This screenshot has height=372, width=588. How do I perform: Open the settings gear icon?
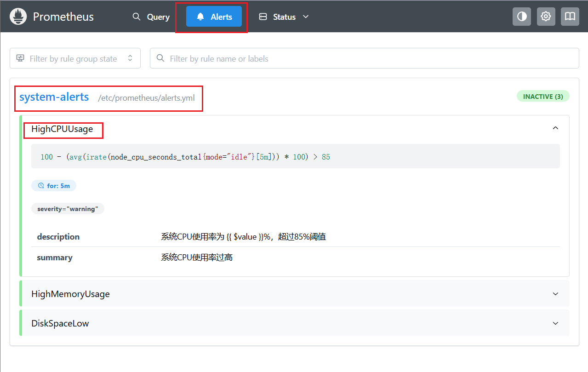(546, 17)
